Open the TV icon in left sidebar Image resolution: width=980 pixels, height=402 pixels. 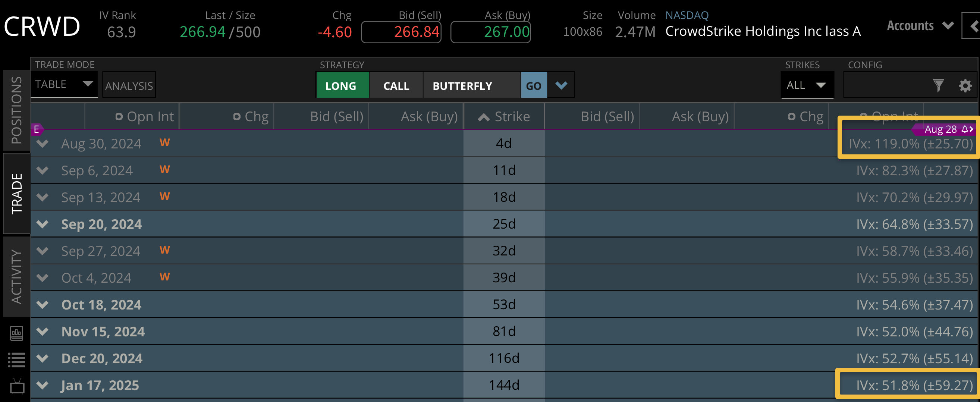(x=17, y=386)
